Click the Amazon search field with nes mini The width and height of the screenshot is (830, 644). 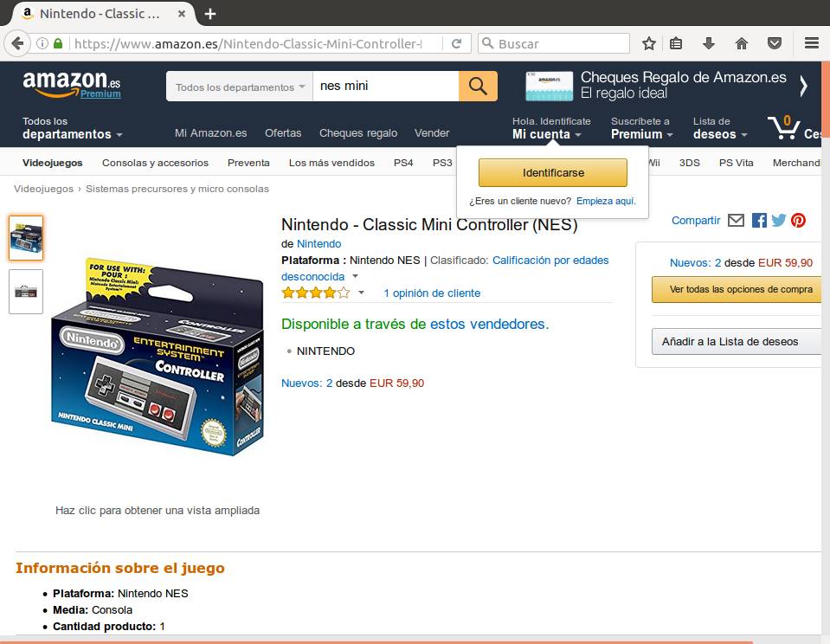click(x=385, y=87)
